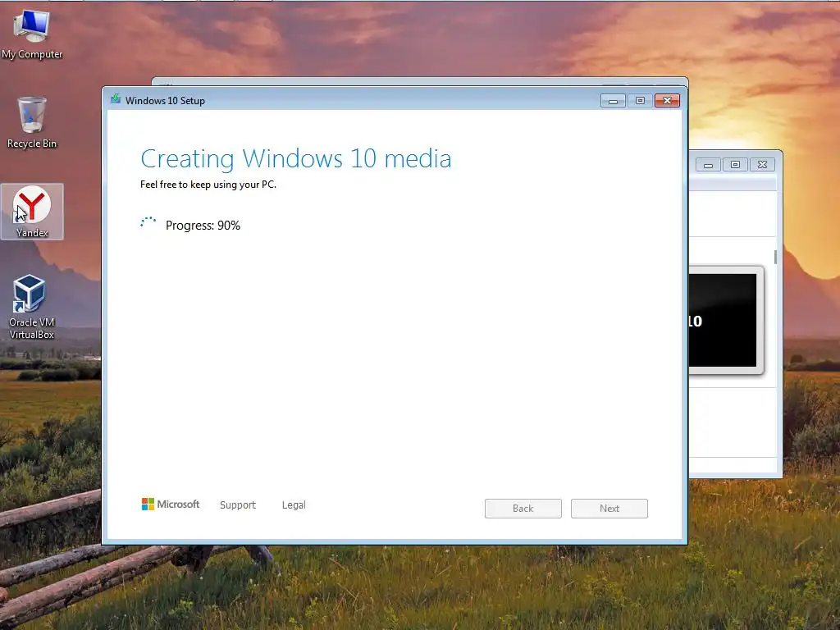Click the Microsoft logo in setup window
This screenshot has height=630, width=840.
pyautogui.click(x=171, y=504)
